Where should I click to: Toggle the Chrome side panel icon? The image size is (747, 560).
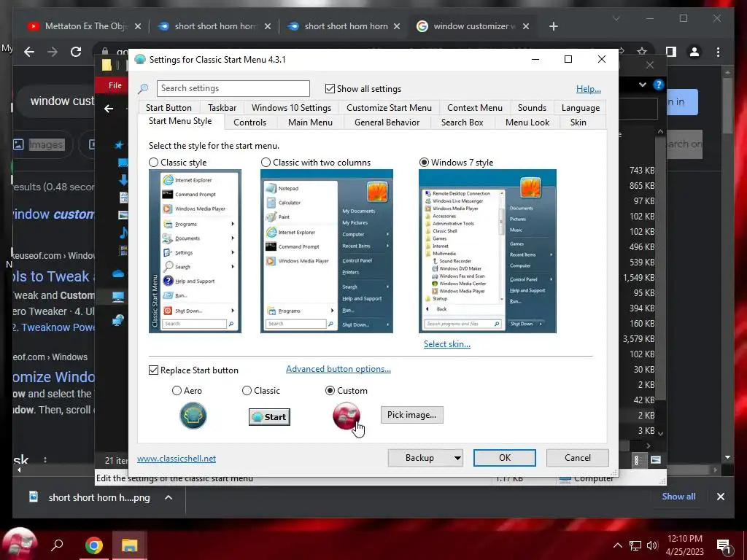(671, 52)
